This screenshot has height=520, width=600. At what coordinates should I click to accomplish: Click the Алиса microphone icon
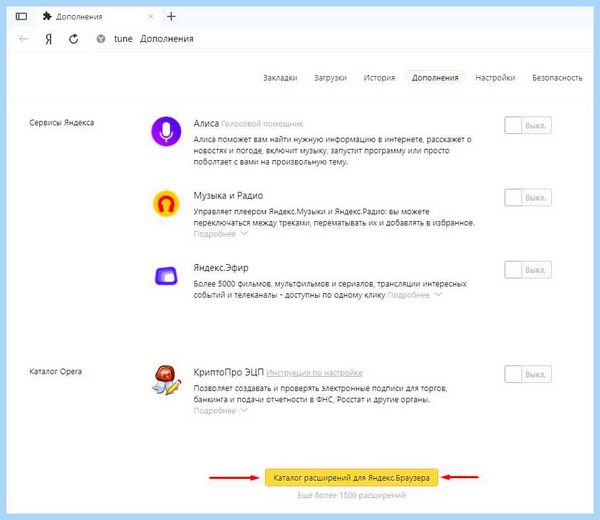click(166, 131)
